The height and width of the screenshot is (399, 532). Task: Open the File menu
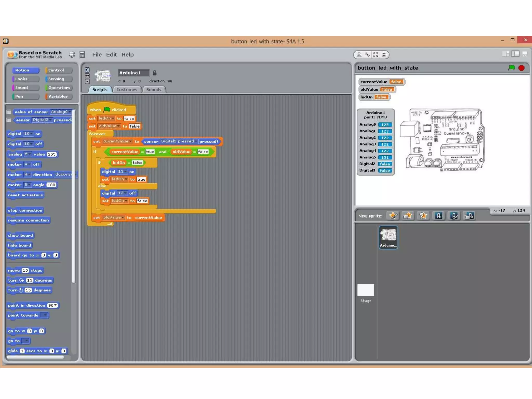pos(97,55)
